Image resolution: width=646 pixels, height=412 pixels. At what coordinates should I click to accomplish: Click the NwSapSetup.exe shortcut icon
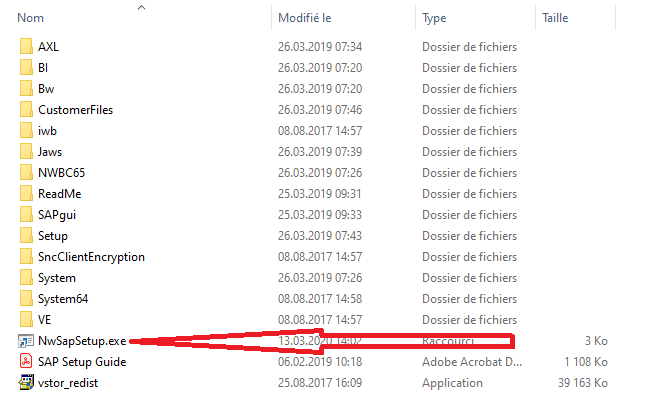(26, 340)
